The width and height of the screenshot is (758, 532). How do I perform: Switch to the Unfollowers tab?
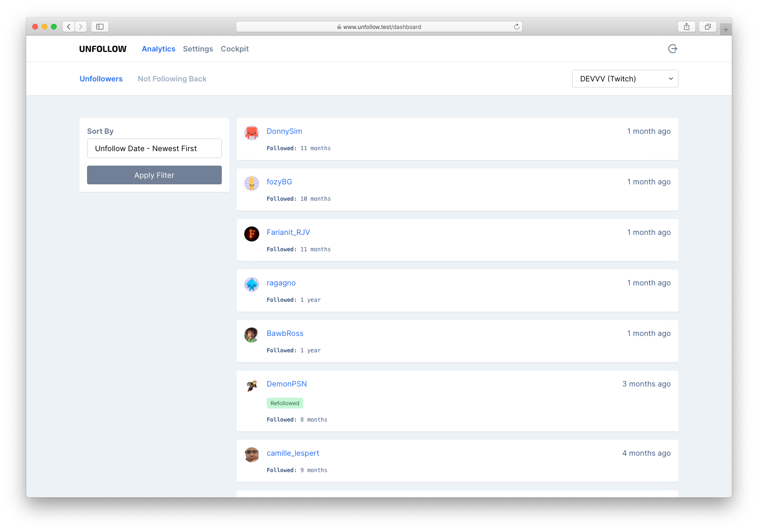(x=101, y=79)
